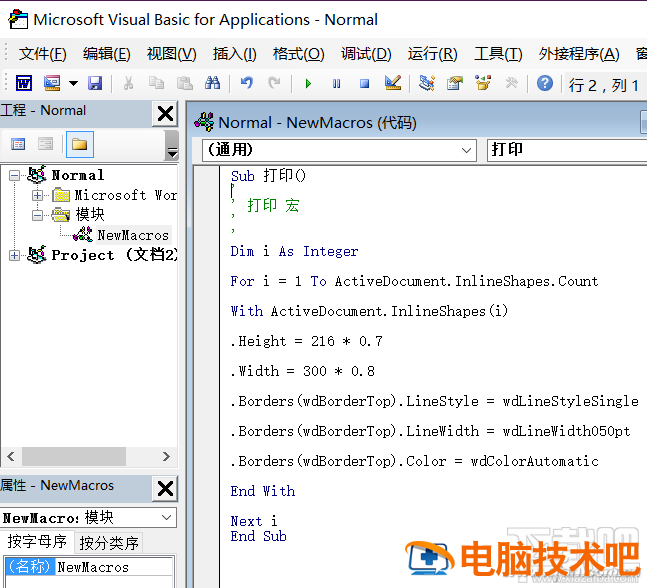Expand the Microsoft Word objects folder node

point(37,195)
